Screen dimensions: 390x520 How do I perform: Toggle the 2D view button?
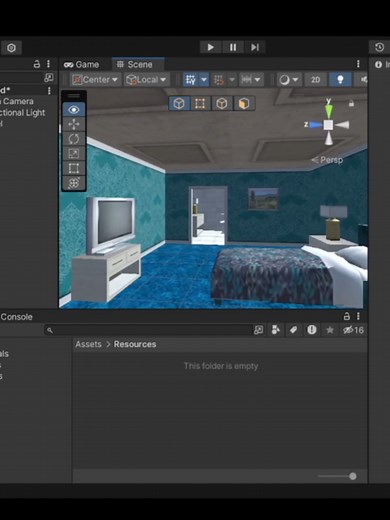click(x=315, y=80)
